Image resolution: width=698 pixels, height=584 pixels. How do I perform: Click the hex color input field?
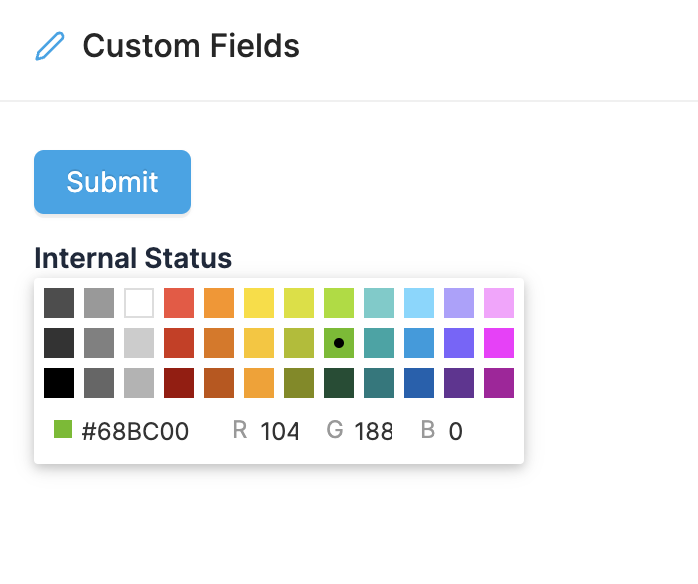[135, 431]
